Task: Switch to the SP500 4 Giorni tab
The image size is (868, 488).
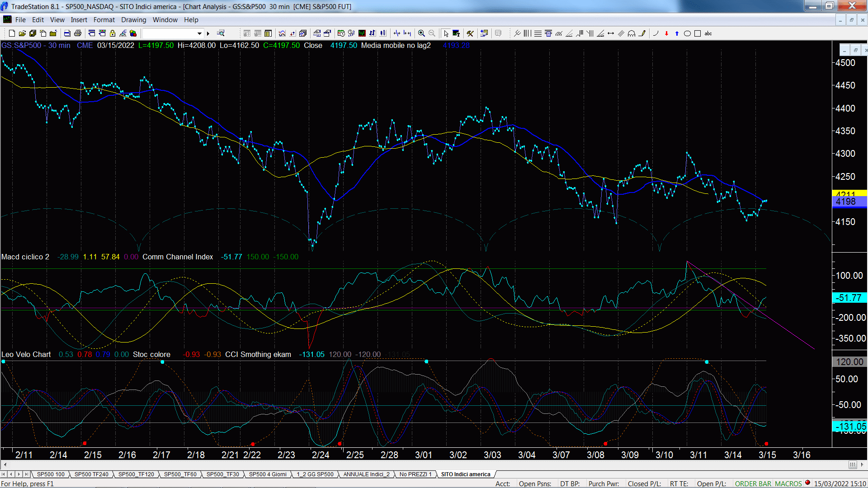Action: 268,474
